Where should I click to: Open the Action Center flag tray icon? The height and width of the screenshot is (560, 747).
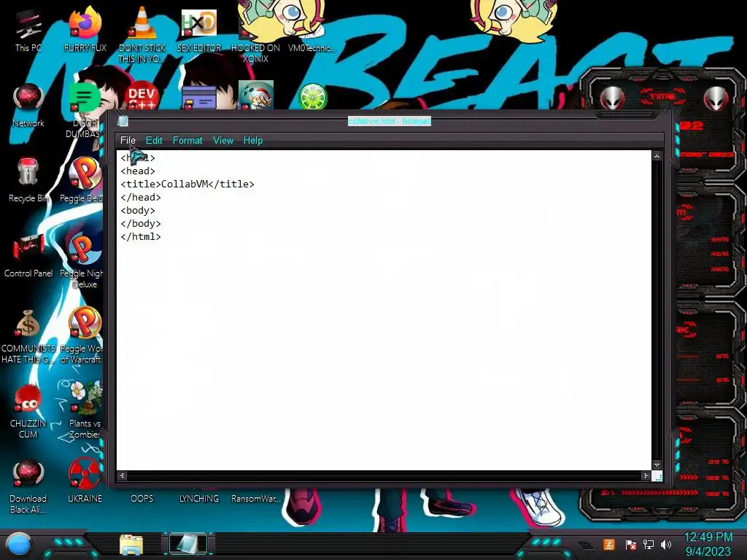[x=631, y=544]
